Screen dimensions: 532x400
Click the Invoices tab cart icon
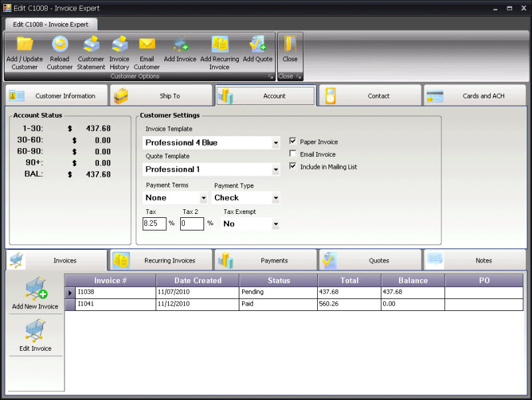tap(16, 260)
